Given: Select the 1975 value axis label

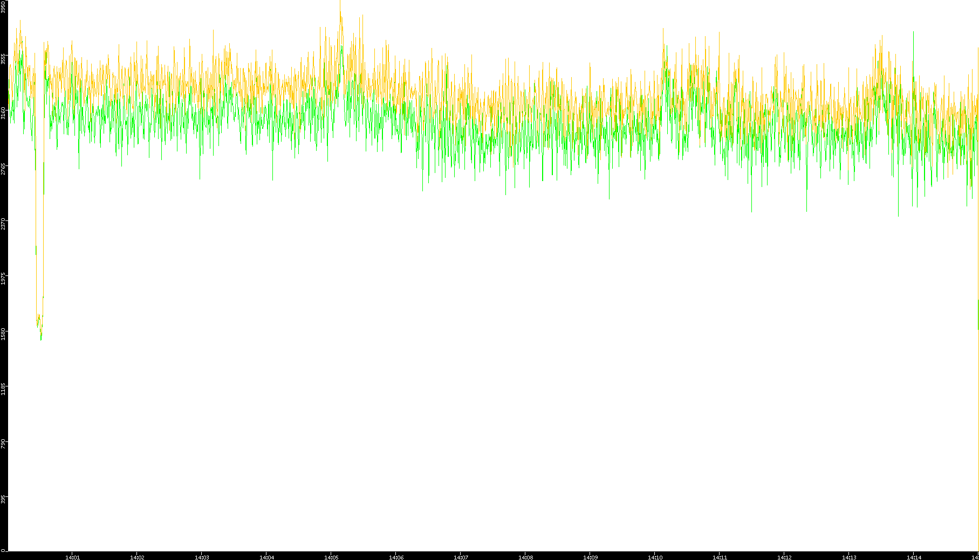Looking at the screenshot, I should click(3, 279).
